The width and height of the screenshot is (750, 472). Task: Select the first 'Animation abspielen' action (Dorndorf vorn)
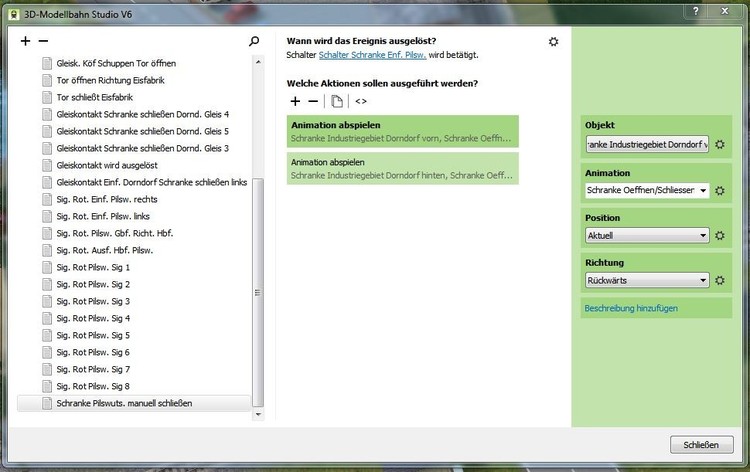point(402,132)
